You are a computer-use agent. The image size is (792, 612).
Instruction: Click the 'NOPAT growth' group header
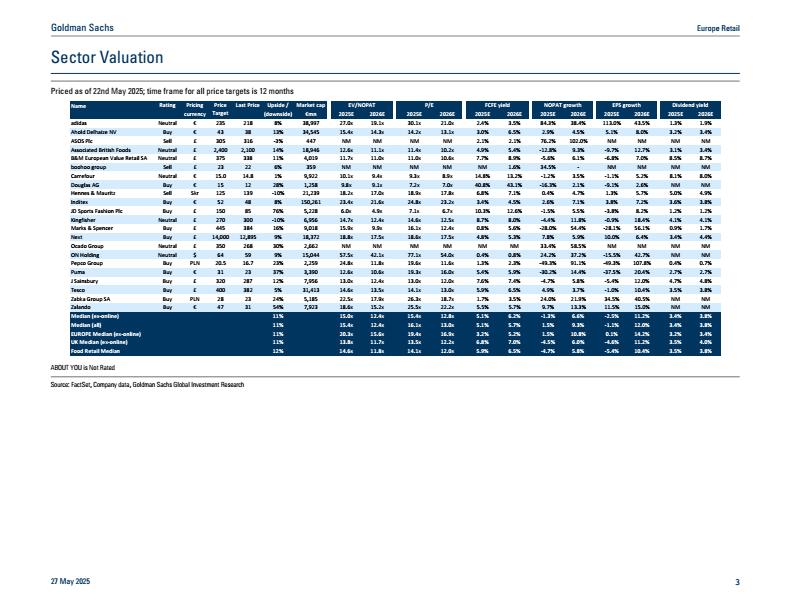(x=562, y=105)
